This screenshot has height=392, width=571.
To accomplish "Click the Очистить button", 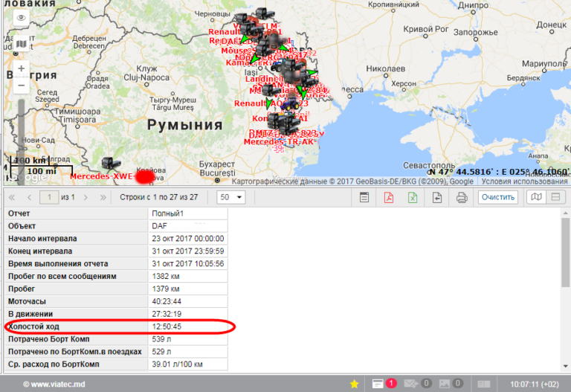I will click(x=497, y=197).
